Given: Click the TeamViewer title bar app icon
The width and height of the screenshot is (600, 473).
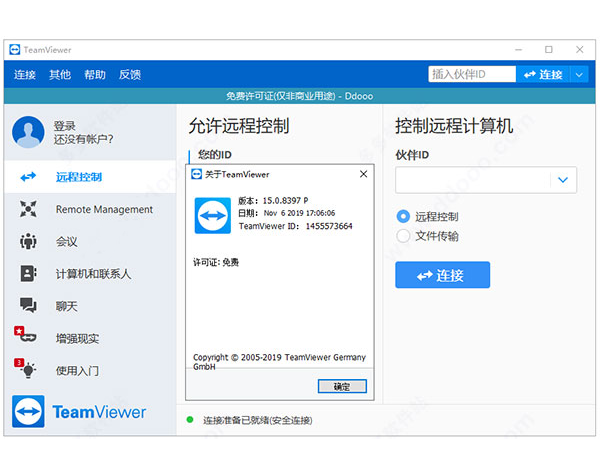Looking at the screenshot, I should [15, 50].
